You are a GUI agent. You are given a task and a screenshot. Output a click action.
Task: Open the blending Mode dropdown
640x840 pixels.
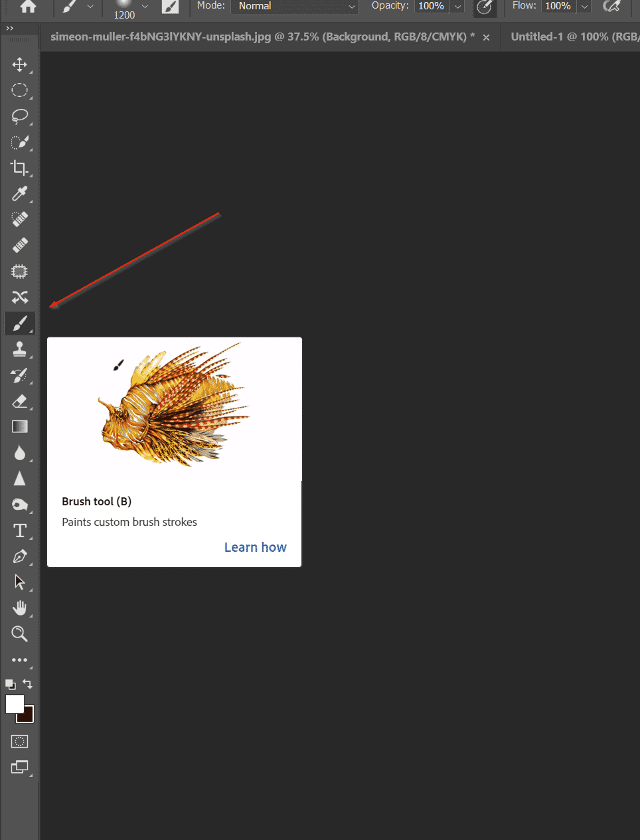click(x=294, y=6)
